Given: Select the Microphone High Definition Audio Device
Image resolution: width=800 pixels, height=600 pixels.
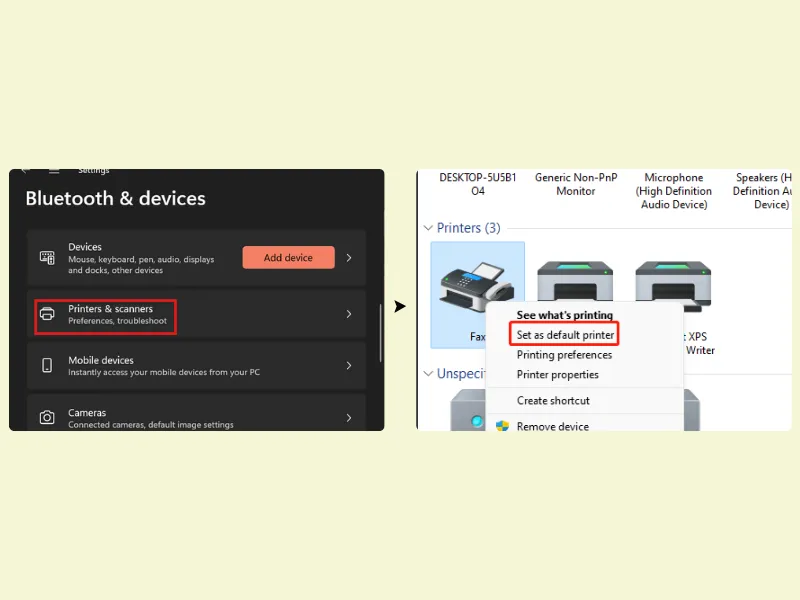Looking at the screenshot, I should click(x=673, y=191).
